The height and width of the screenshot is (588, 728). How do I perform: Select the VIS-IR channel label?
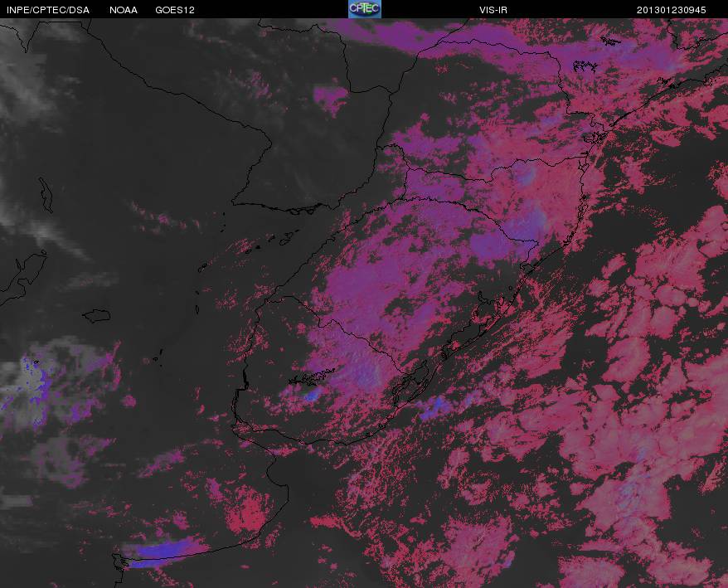click(x=493, y=10)
